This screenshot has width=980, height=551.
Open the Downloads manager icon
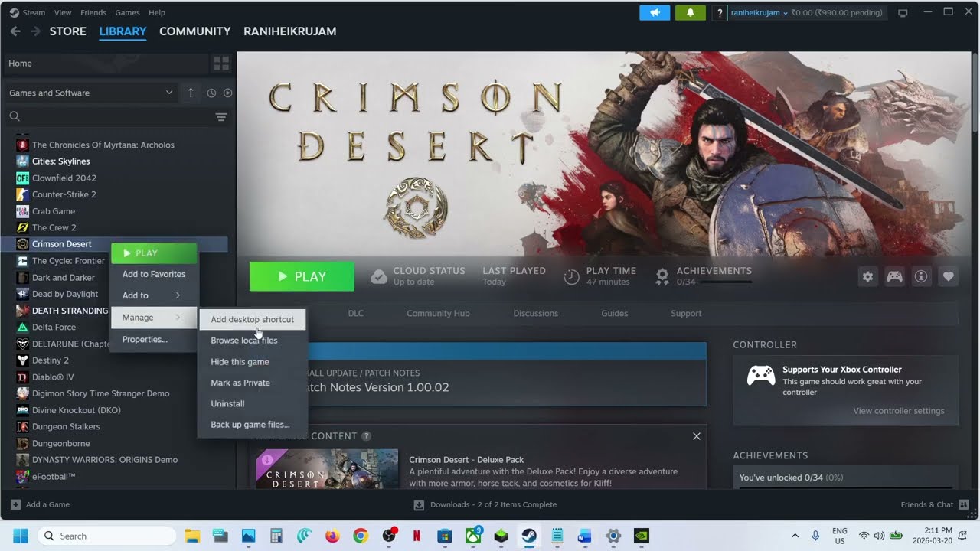pyautogui.click(x=419, y=505)
